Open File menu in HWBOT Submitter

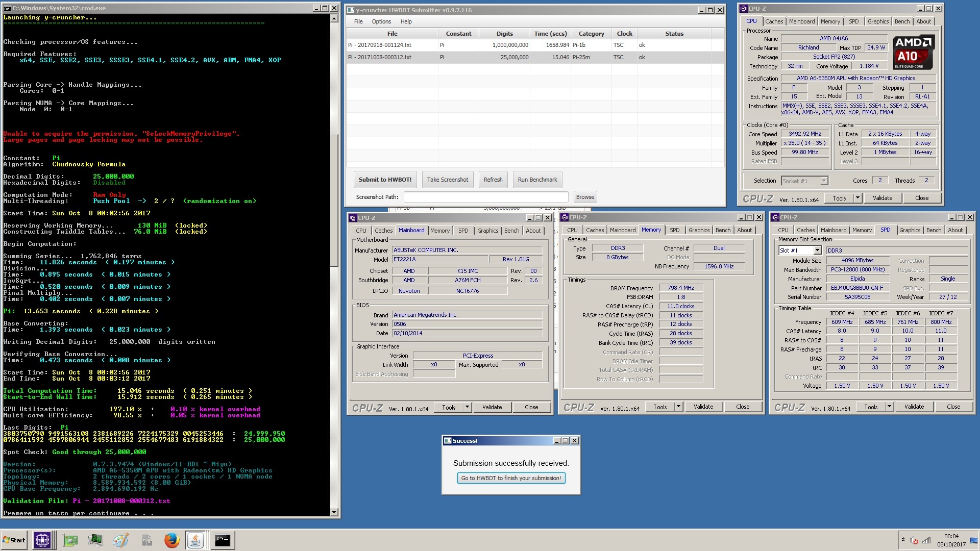coord(358,21)
